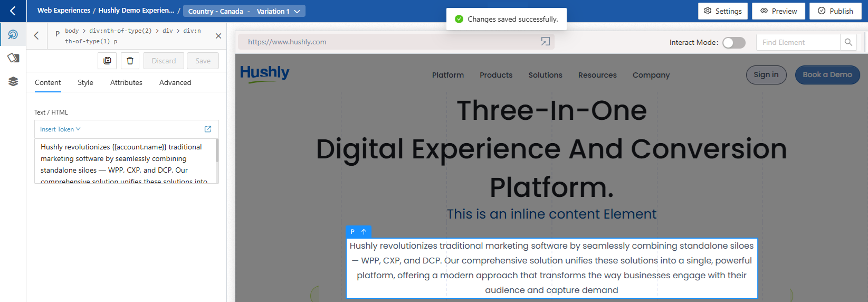Switch to the Advanced tab
Image resolution: width=868 pixels, height=302 pixels.
point(175,82)
